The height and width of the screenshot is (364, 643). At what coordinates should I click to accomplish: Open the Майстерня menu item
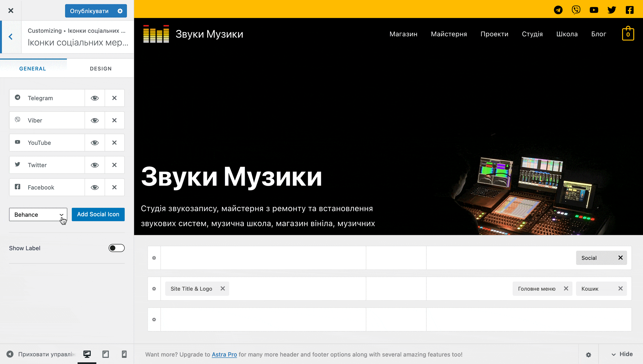pyautogui.click(x=449, y=34)
